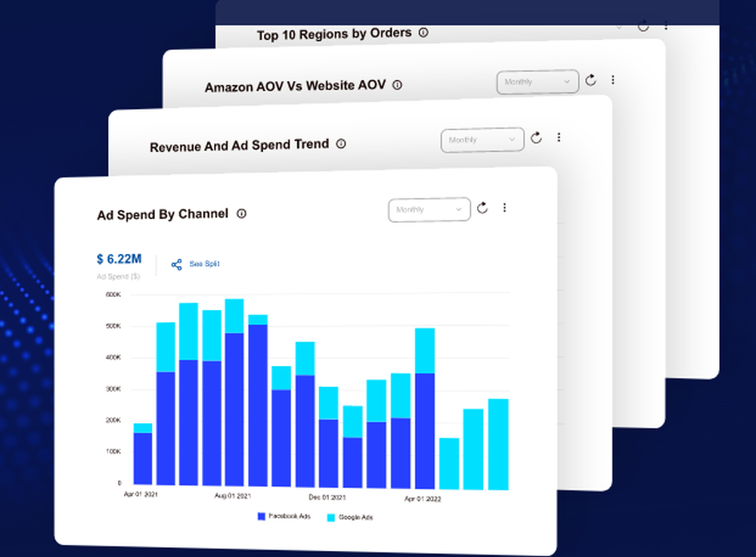The image size is (756, 557).
Task: Click info icon next to Top 10 Regions by Orders
Action: click(423, 32)
